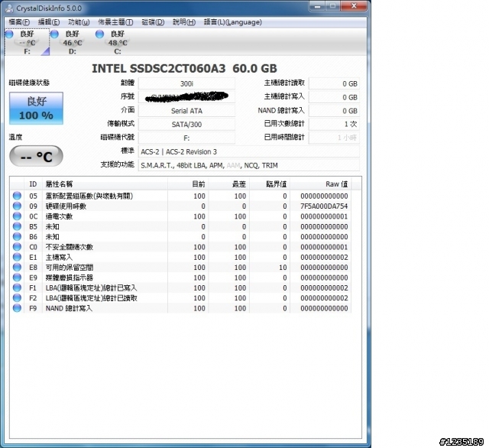Click the 目前 column header
Screen dimensions: 489x448
pos(188,184)
